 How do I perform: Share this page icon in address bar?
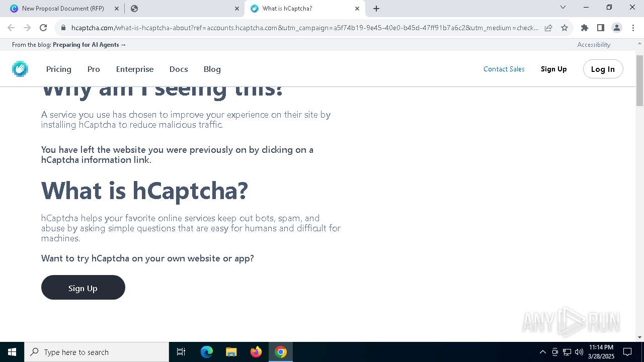[x=548, y=28]
